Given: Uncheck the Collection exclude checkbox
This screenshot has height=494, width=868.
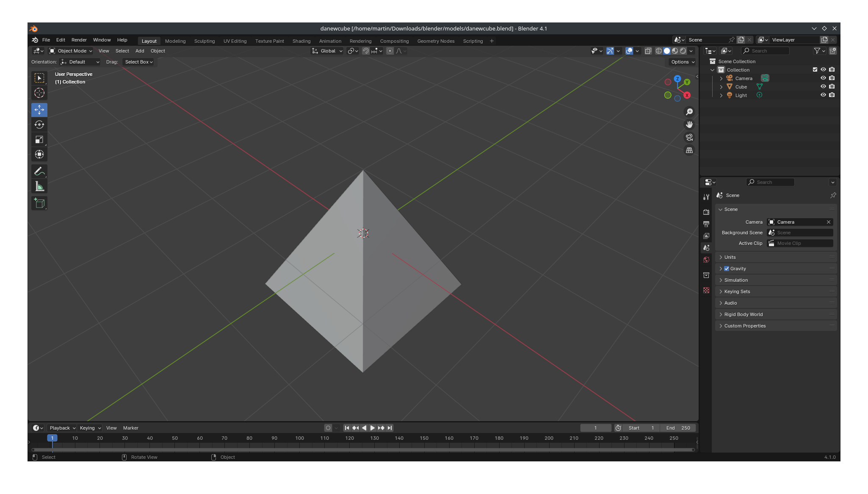Looking at the screenshot, I should tap(815, 69).
